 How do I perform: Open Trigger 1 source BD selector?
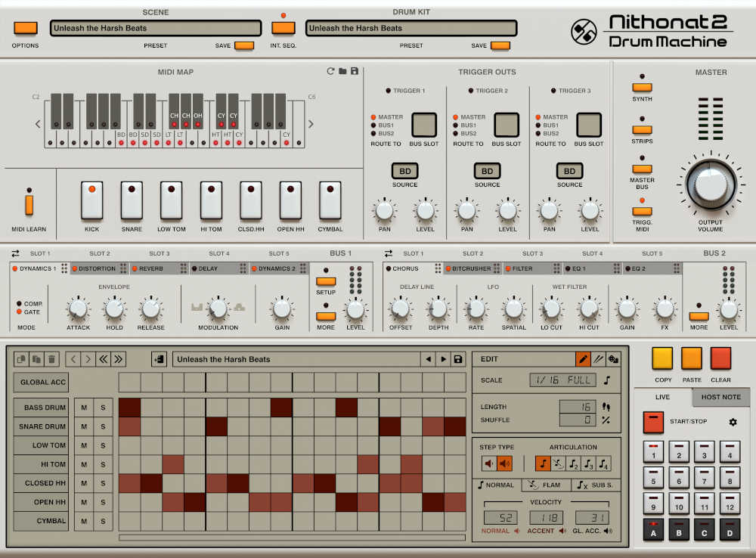(405, 171)
